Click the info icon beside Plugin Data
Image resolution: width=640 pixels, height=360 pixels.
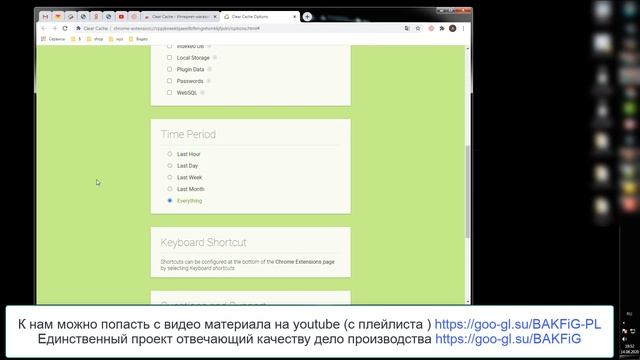click(x=209, y=69)
